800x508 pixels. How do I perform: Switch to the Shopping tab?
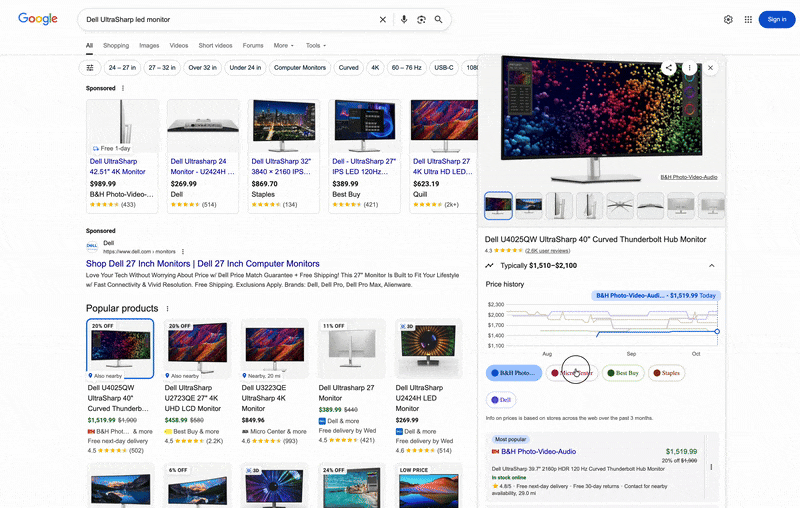click(116, 45)
